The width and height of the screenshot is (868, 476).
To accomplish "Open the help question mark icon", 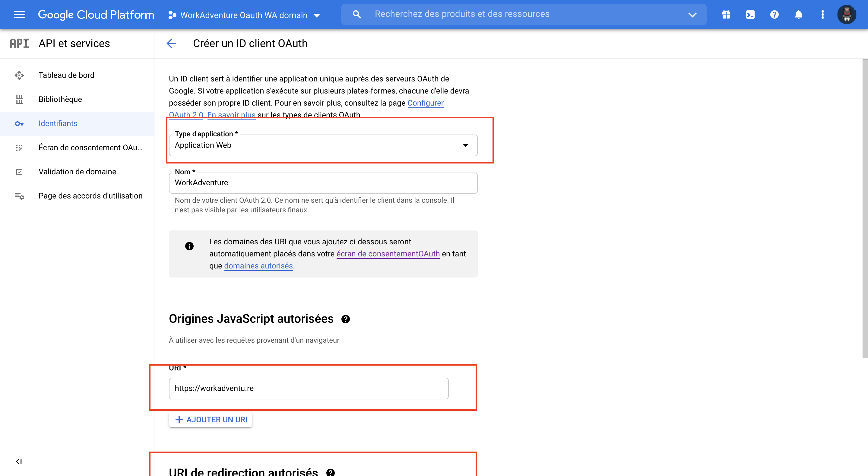I will (774, 14).
